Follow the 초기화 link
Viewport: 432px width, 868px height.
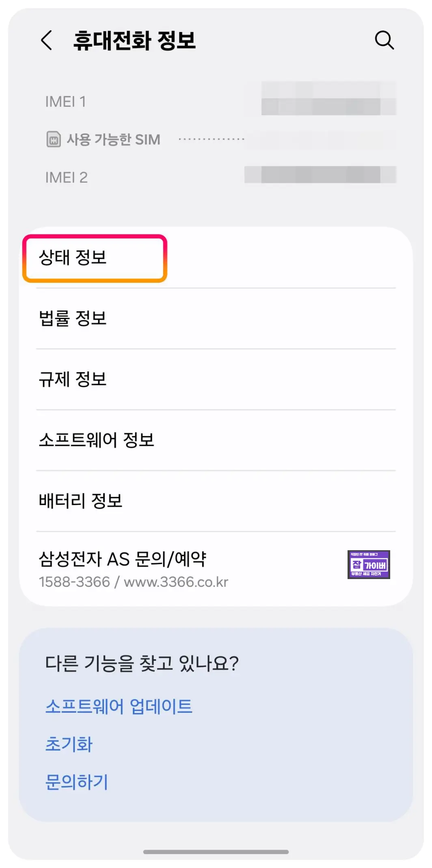click(x=69, y=744)
